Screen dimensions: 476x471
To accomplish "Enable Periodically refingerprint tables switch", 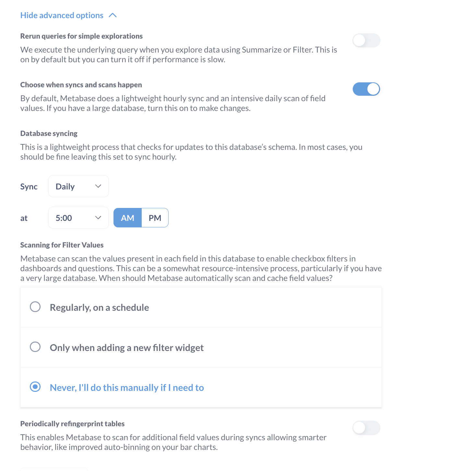I will [366, 428].
